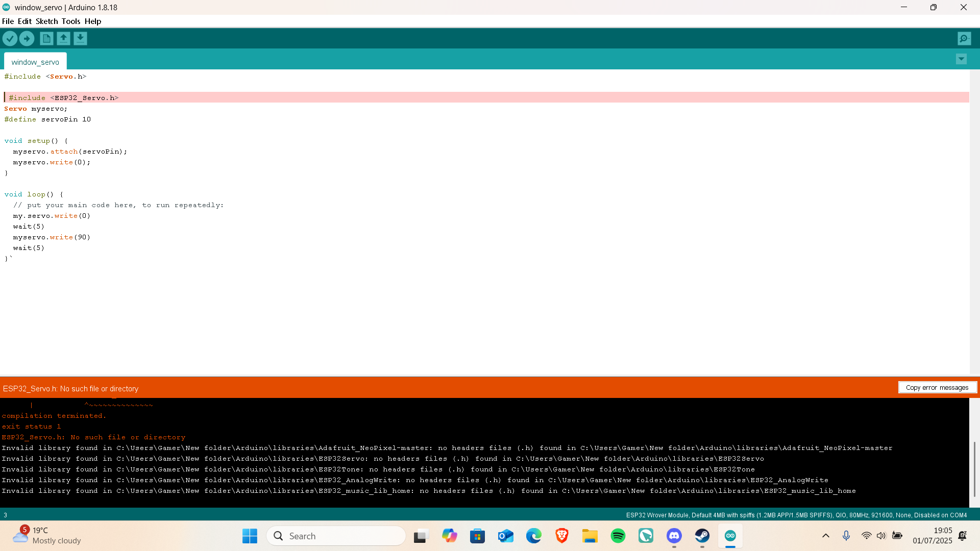Click the 'Servo myservo;' code line
Viewport: 980px width, 551px height.
click(x=36, y=109)
